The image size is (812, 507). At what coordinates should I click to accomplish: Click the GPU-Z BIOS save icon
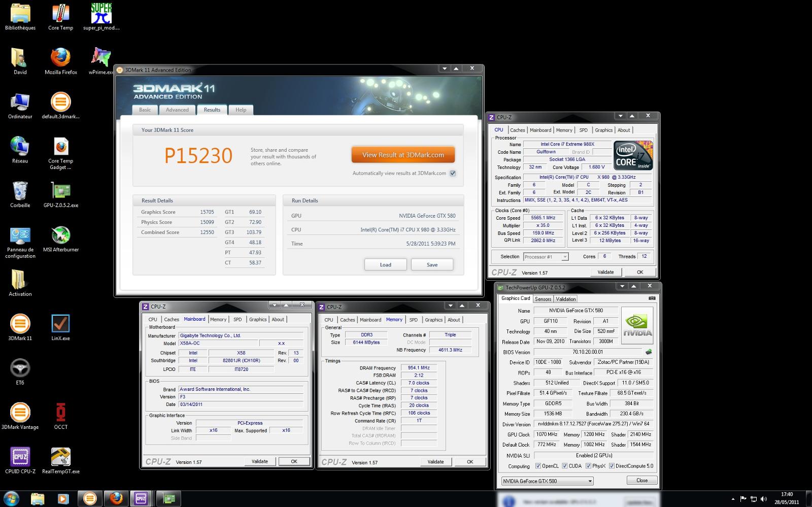[x=648, y=352]
